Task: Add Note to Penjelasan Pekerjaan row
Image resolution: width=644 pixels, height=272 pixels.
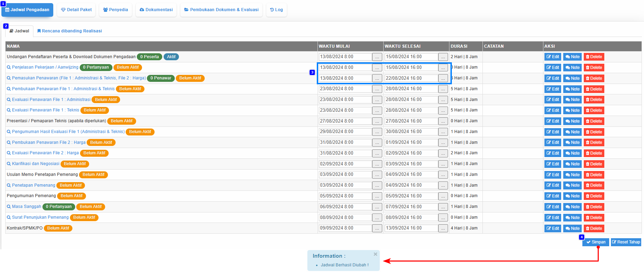Action: 572,68
